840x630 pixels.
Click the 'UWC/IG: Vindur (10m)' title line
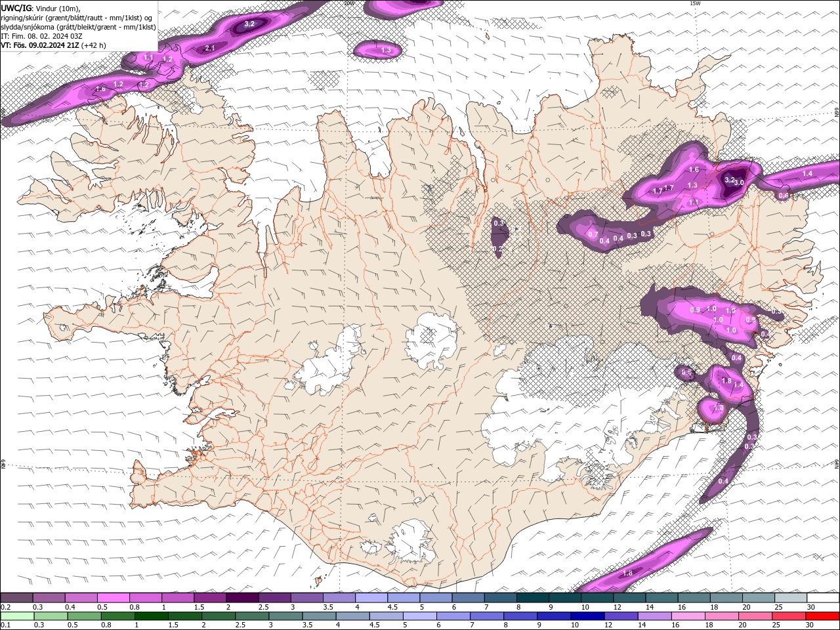[x=41, y=8]
